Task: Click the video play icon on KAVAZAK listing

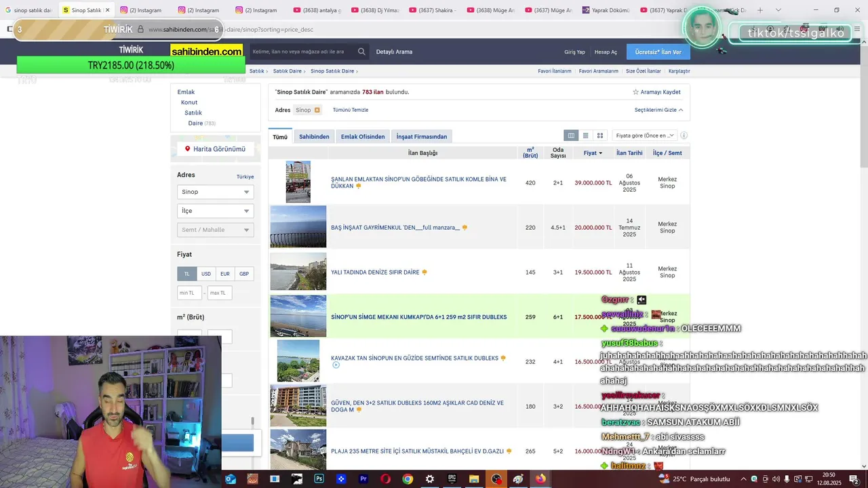Action: click(x=336, y=365)
